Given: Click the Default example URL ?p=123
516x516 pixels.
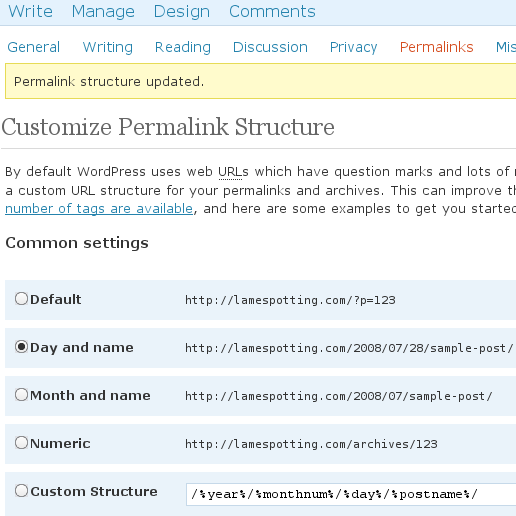Looking at the screenshot, I should (290, 300).
